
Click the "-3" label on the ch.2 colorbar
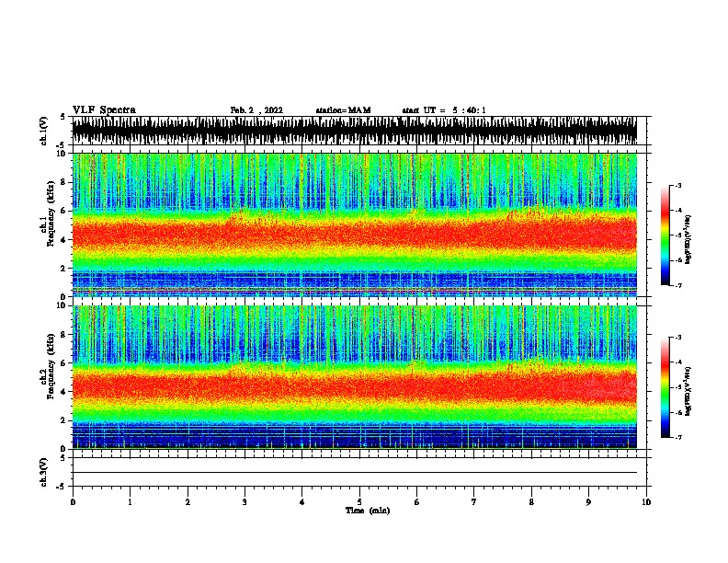[x=678, y=338]
